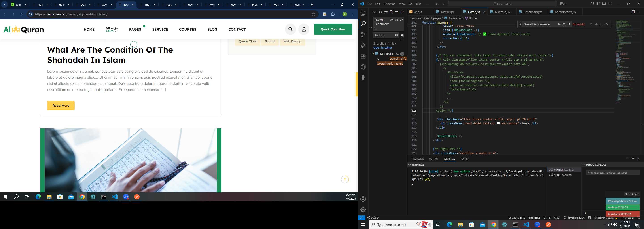Open Chrome extensions puzzle icon

(333, 14)
